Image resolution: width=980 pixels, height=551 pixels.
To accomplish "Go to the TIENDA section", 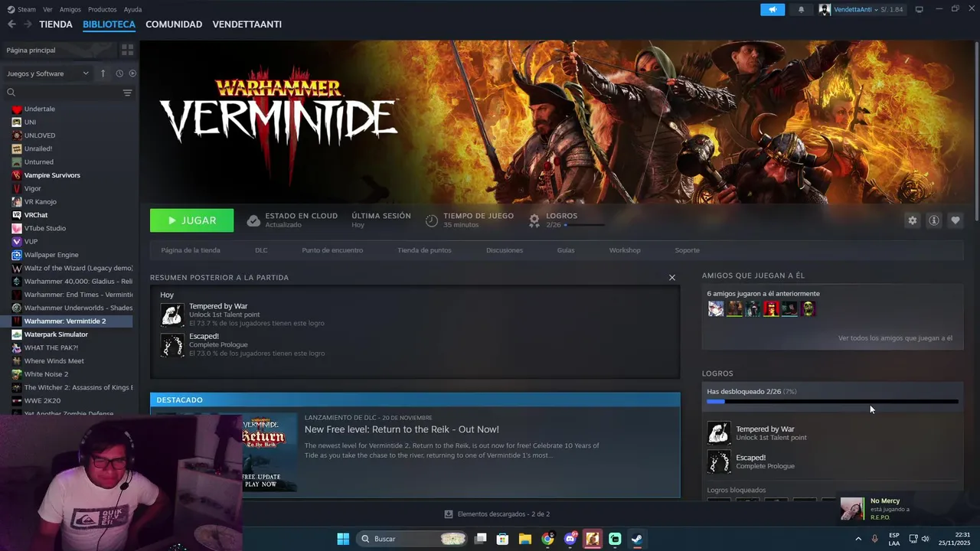I will [x=56, y=24].
